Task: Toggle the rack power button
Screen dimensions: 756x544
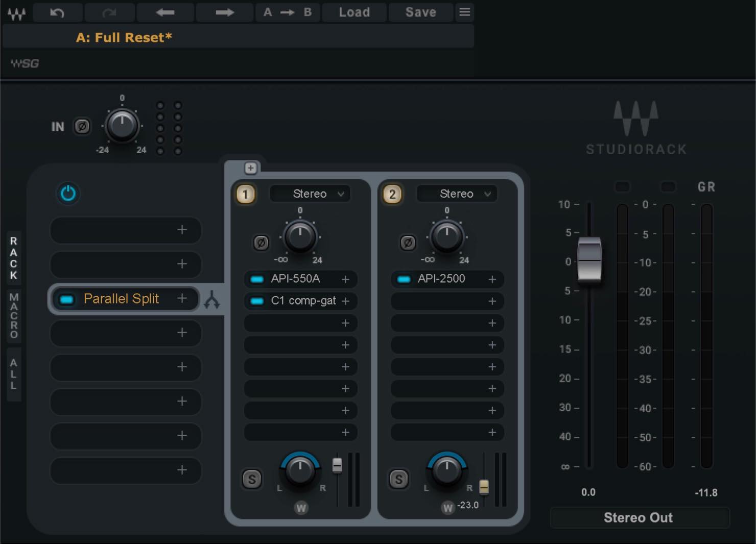Action: coord(68,194)
